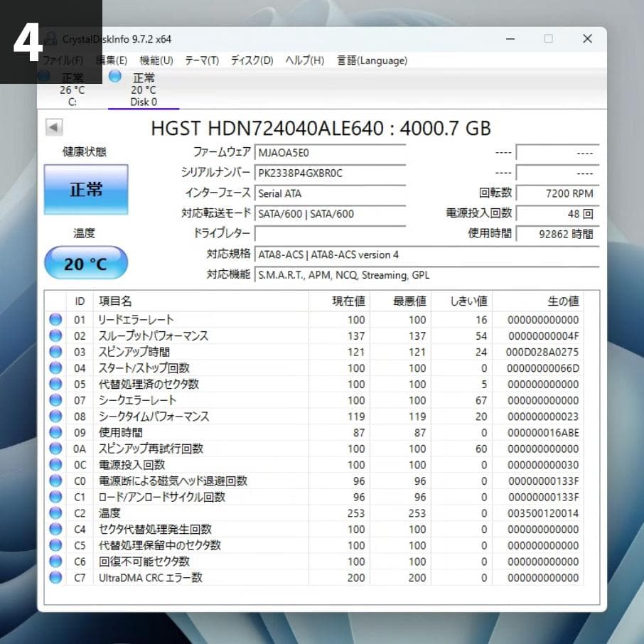Click the status icon beside 使用時間 attribute

(55, 432)
